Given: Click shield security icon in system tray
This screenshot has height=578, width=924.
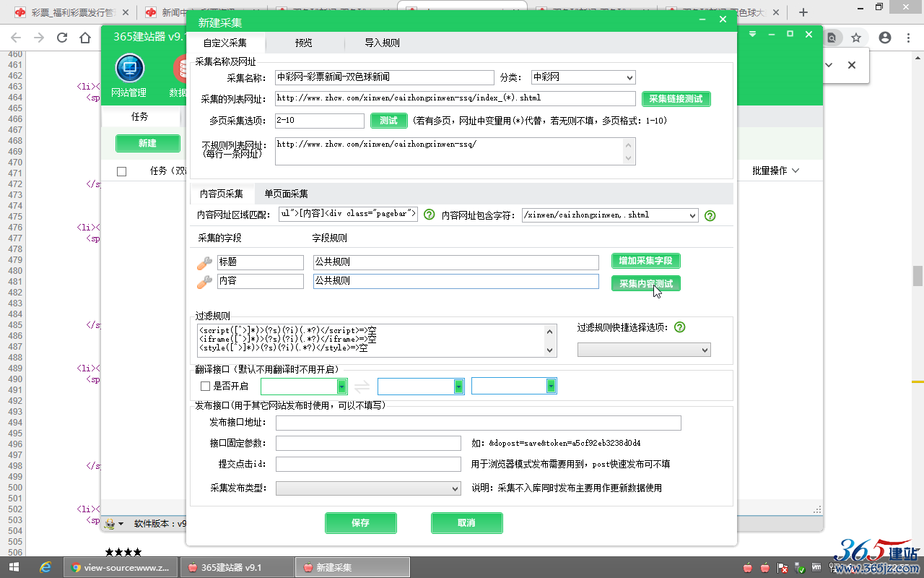Looking at the screenshot, I should pyautogui.click(x=799, y=567).
